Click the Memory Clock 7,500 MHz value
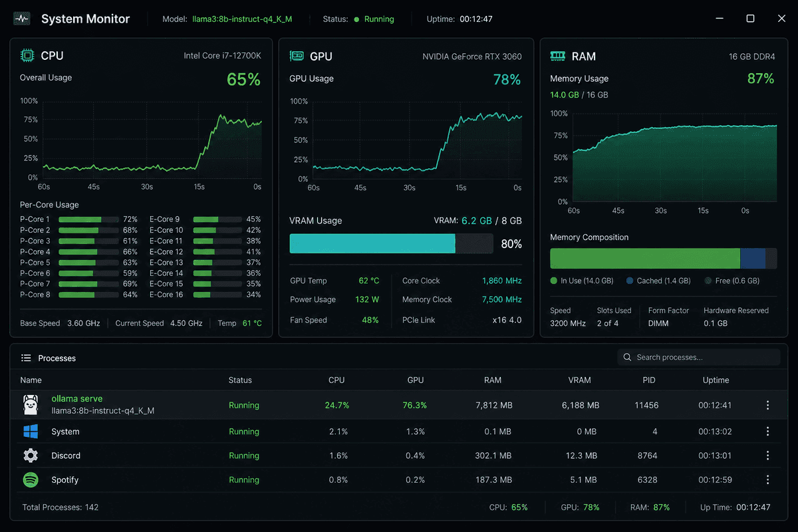Screen dimensions: 798x532 pos(502,299)
